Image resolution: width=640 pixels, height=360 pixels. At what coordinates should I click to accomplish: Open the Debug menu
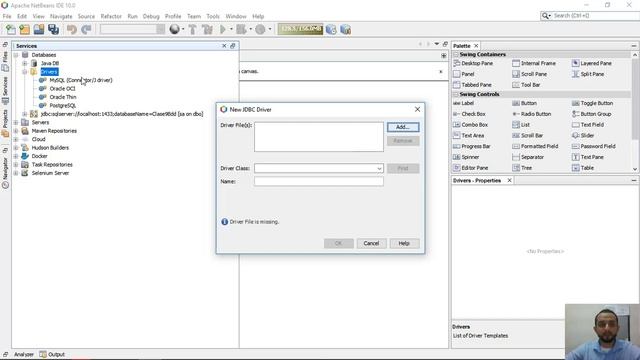click(x=151, y=16)
